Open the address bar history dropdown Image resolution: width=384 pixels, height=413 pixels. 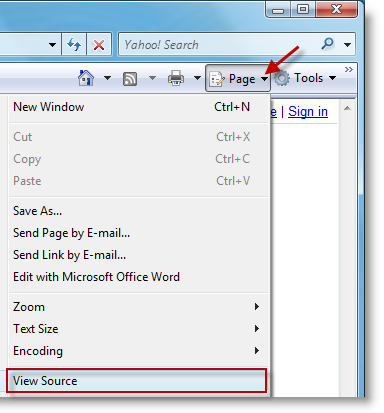(x=52, y=44)
